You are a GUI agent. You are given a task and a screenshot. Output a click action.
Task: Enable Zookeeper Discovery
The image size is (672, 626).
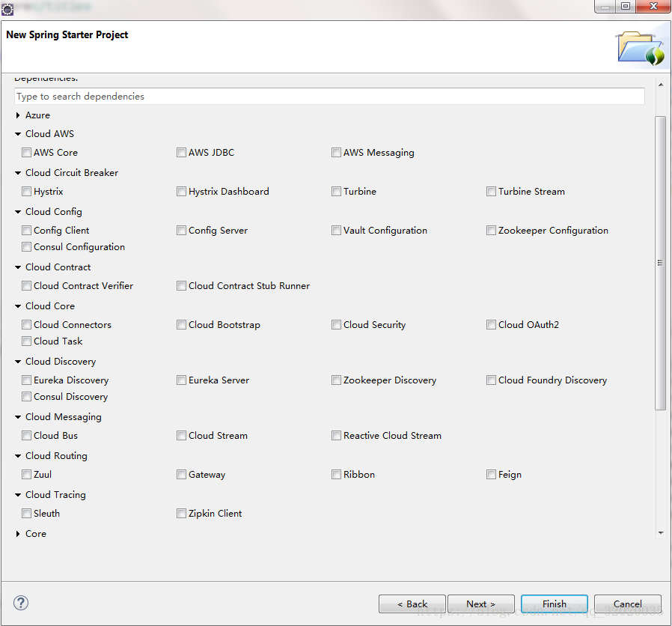click(336, 380)
